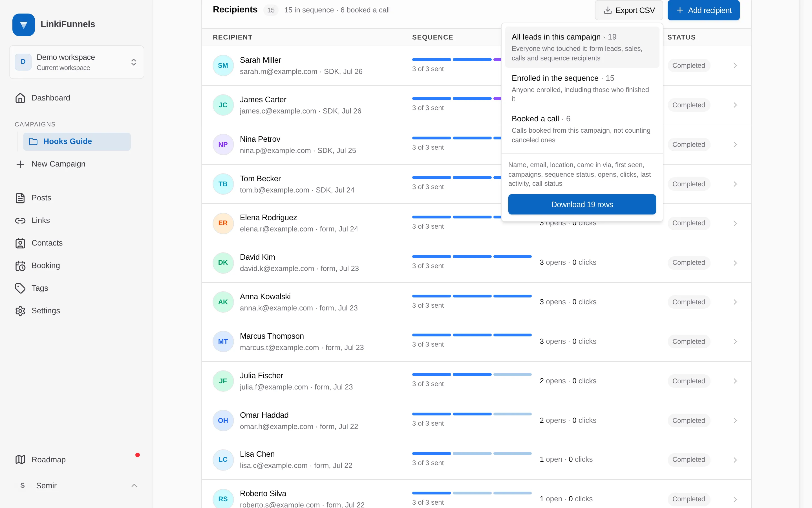Click Anna Kowalski's sequence progress bar
812x508 pixels.
coord(472,296)
